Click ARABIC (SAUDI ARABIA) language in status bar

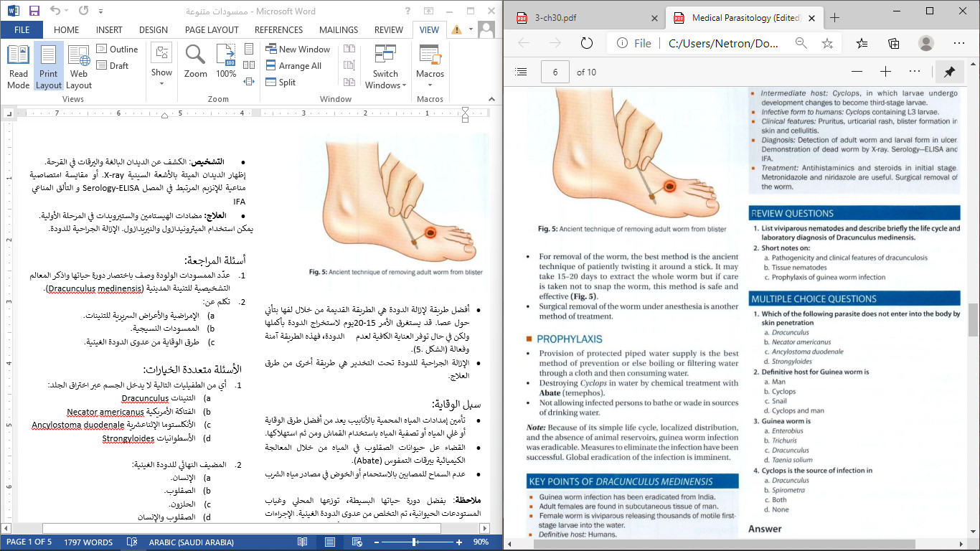click(192, 542)
